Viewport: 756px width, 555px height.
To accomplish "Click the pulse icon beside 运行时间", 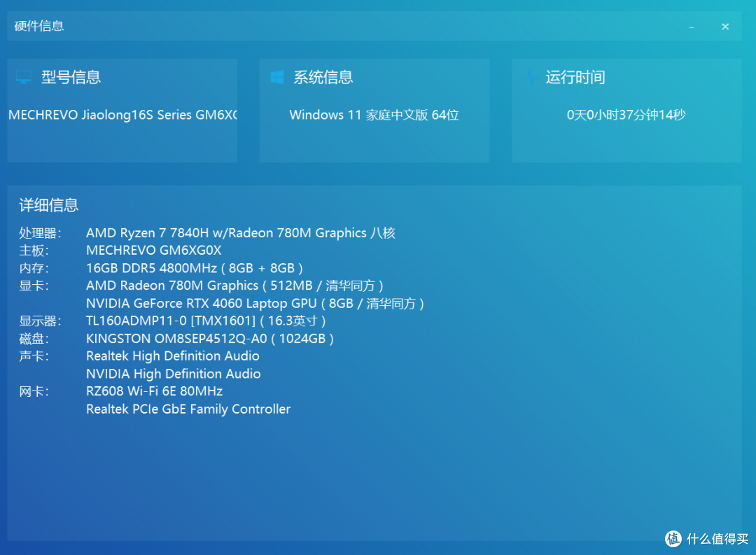I will [x=531, y=77].
